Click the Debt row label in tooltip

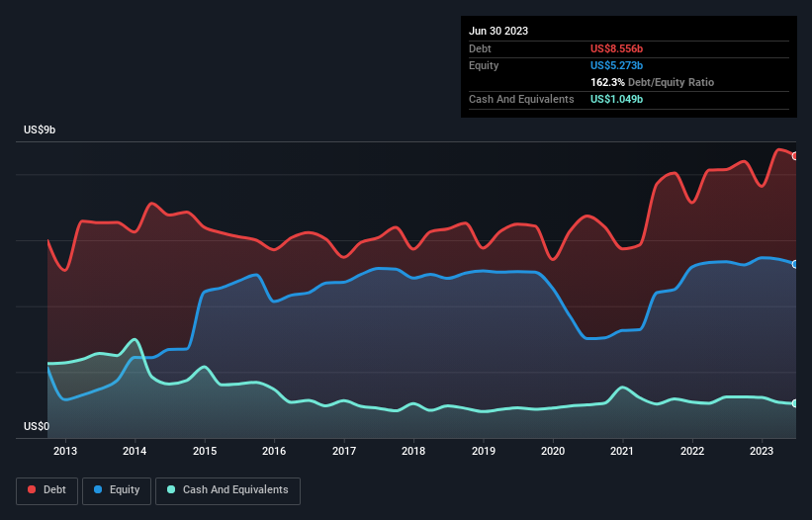point(480,48)
